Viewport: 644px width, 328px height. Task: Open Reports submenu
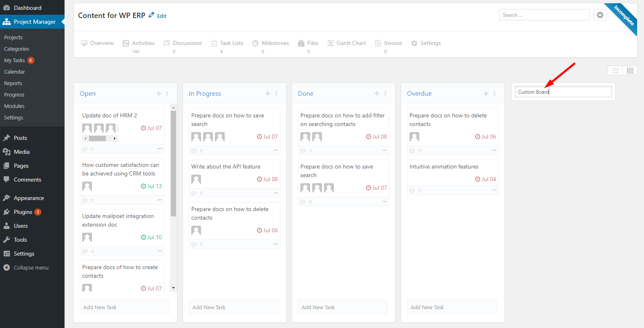coord(13,83)
